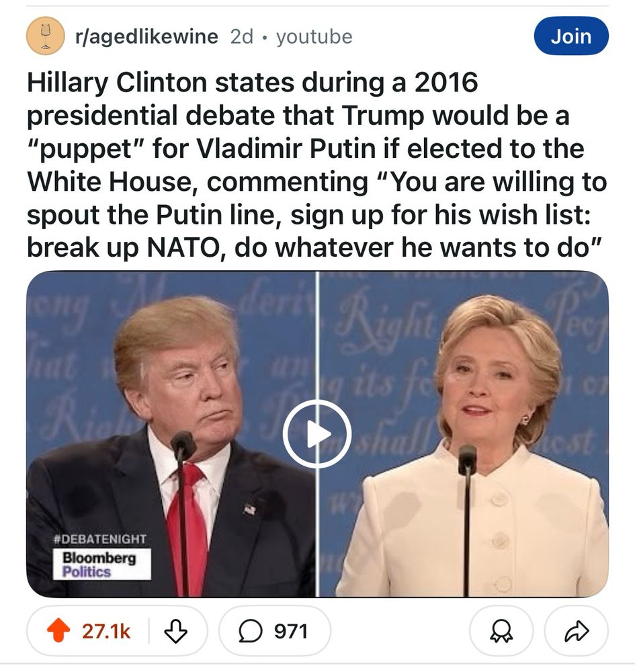Tap the #DEBATENIGHT hashtag on video

click(x=100, y=539)
